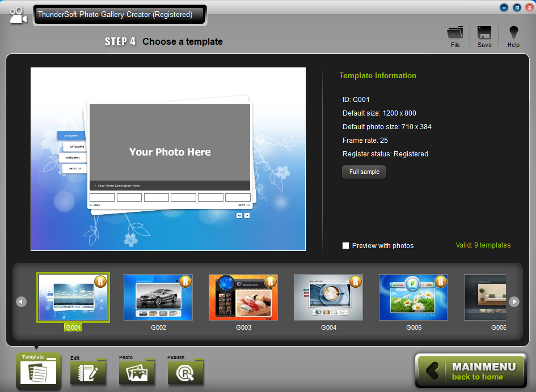Switch to the Template step tab

pyautogui.click(x=39, y=370)
